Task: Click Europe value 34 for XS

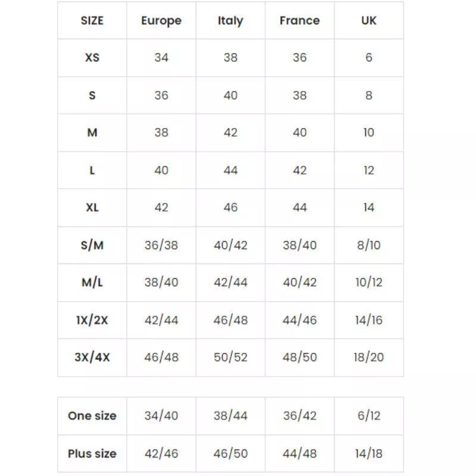Action: (x=161, y=58)
